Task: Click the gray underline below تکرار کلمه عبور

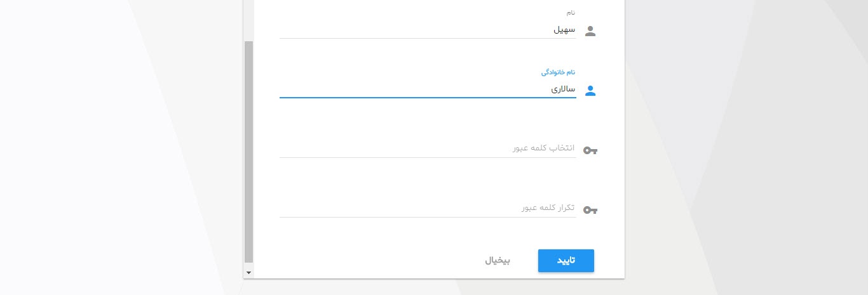Action: 428,217
